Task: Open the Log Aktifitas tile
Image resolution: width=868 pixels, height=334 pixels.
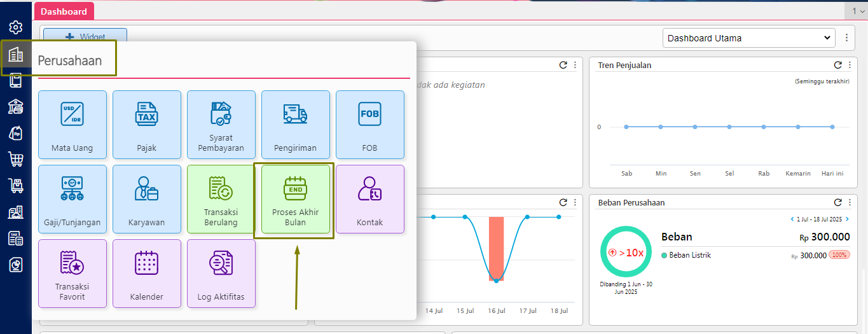Action: [x=221, y=273]
